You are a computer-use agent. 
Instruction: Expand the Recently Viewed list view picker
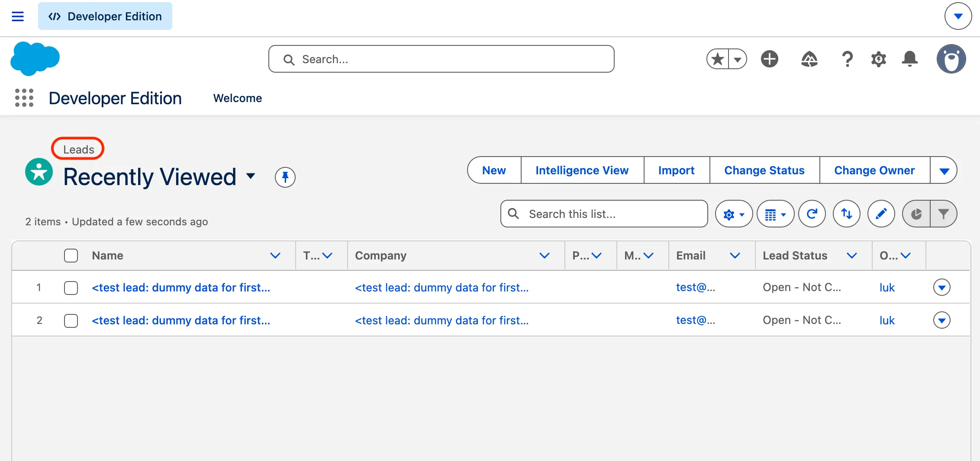pyautogui.click(x=251, y=176)
